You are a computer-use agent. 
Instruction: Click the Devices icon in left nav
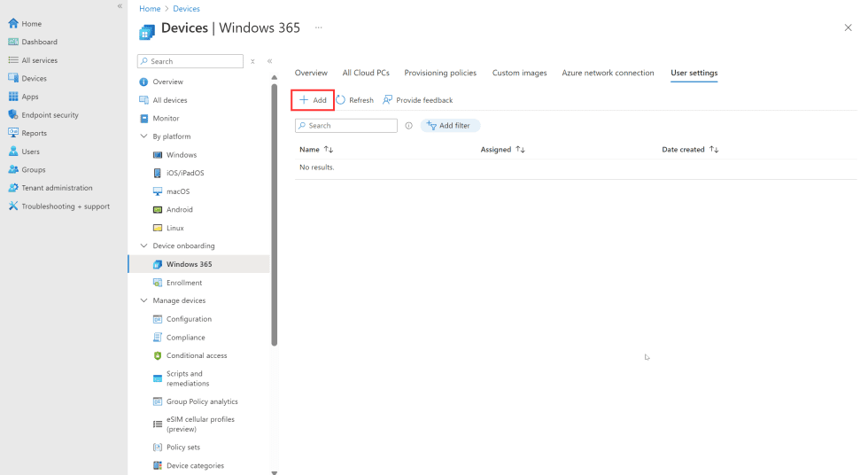(13, 79)
